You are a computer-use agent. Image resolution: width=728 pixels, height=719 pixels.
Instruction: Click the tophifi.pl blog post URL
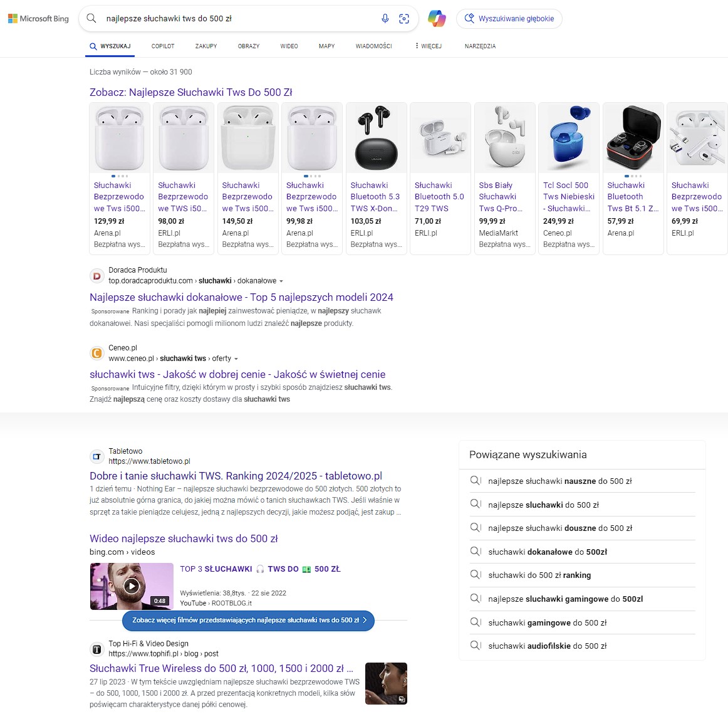164,654
